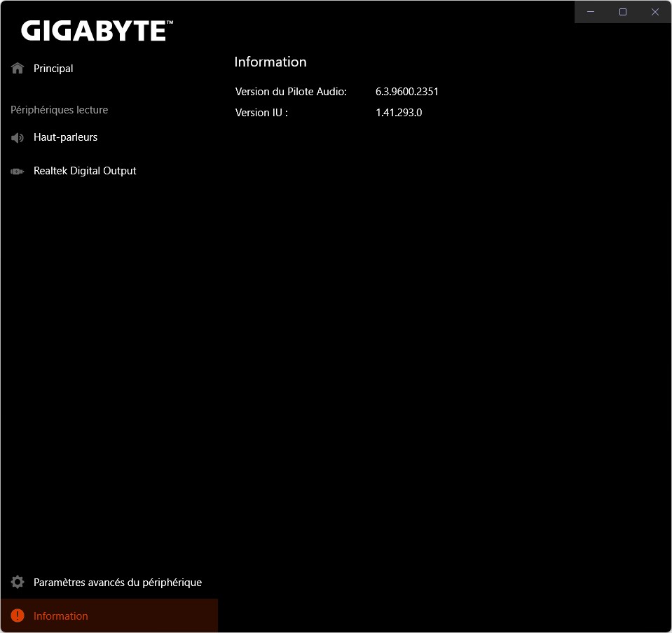The image size is (672, 633).
Task: Open Paramètres avancés du périphérique
Action: [118, 583]
